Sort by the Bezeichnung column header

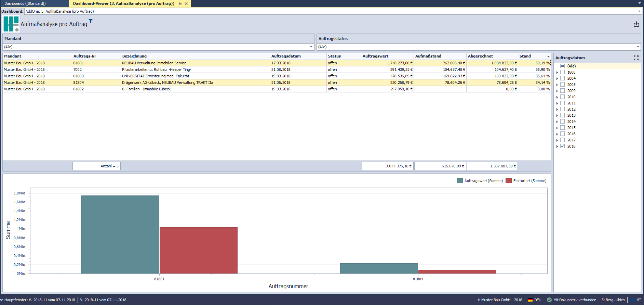coord(195,56)
